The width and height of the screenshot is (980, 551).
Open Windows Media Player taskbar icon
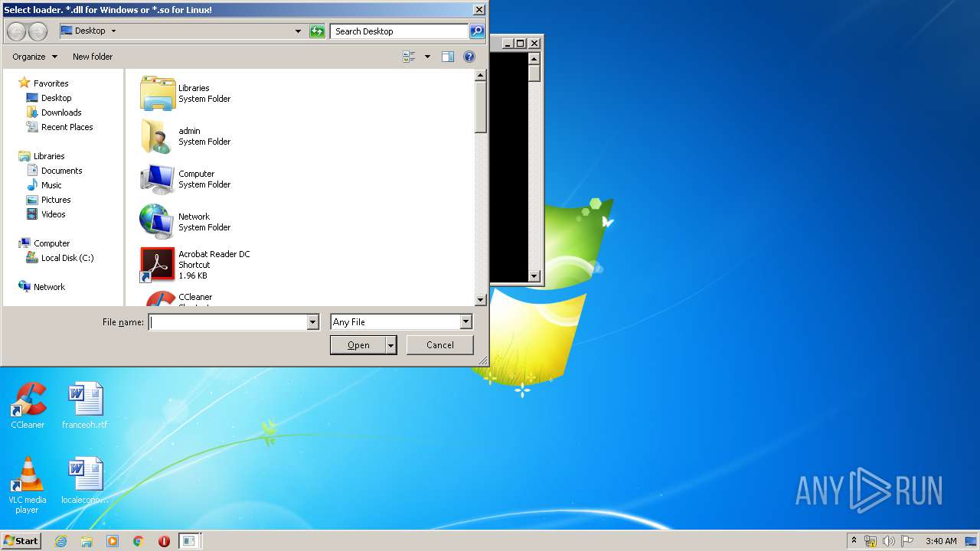coord(113,541)
